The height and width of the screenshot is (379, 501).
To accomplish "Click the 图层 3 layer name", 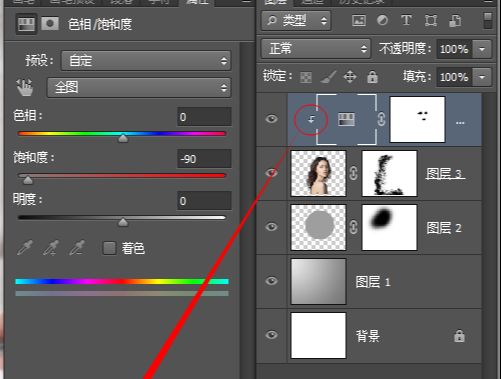I will [444, 174].
